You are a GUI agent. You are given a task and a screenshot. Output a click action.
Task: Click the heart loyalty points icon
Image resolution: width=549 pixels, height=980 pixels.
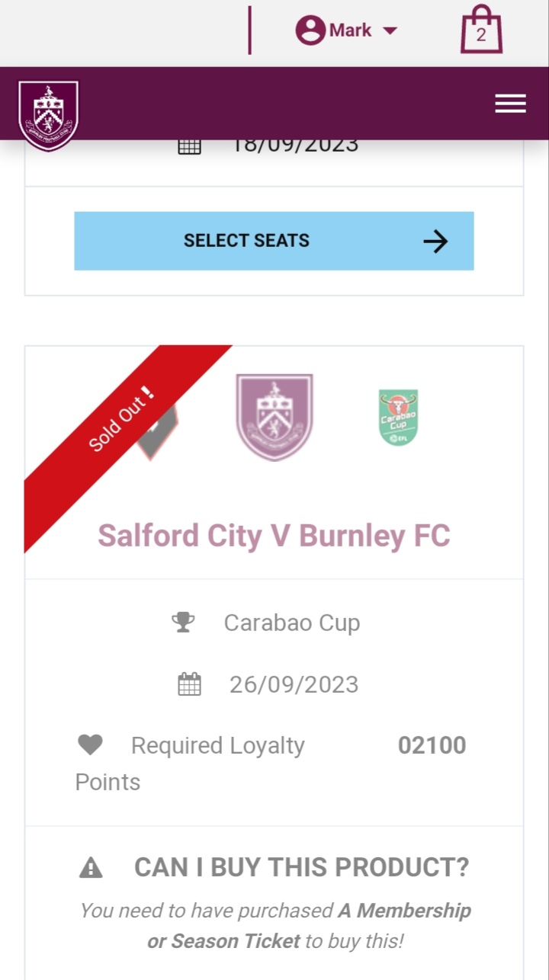click(90, 745)
